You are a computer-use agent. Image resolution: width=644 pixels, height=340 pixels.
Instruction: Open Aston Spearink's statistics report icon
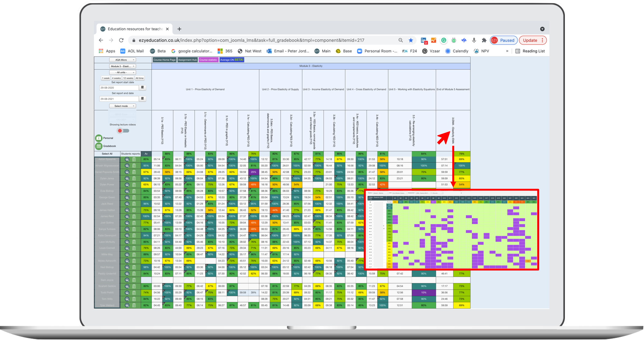(x=127, y=159)
